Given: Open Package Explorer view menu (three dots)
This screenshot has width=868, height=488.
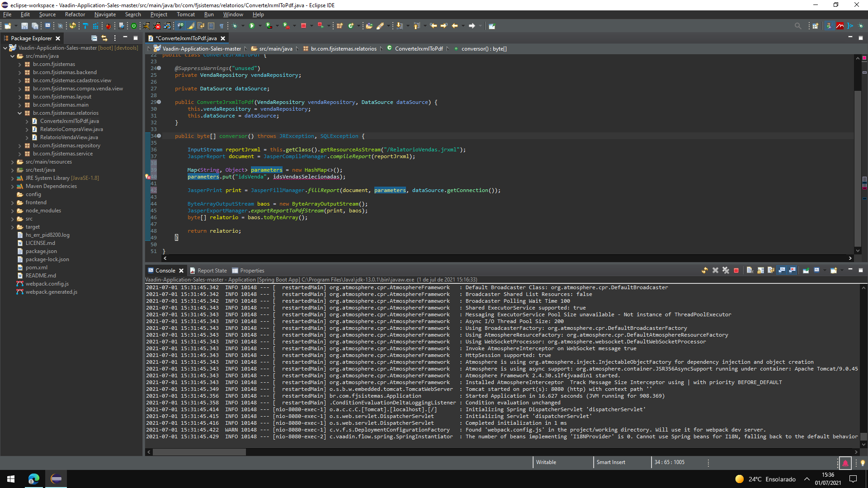Looking at the screenshot, I should pyautogui.click(x=115, y=38).
